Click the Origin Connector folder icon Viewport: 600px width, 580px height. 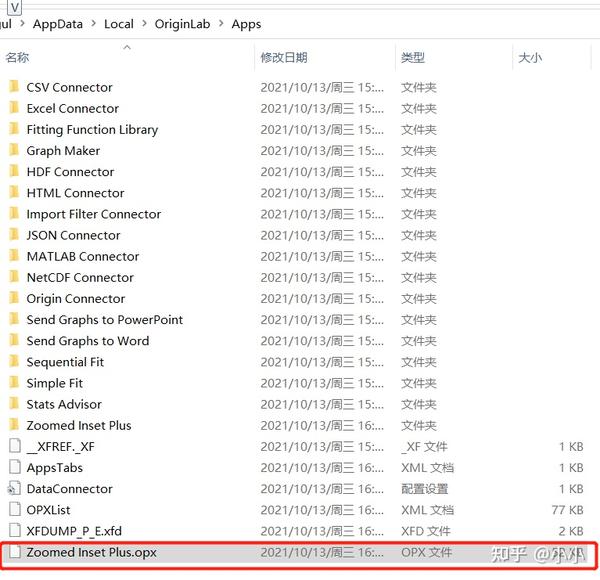pyautogui.click(x=14, y=298)
